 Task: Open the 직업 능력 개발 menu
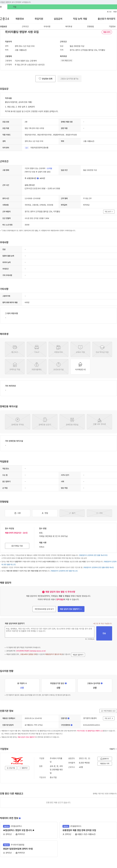pos(80,19)
